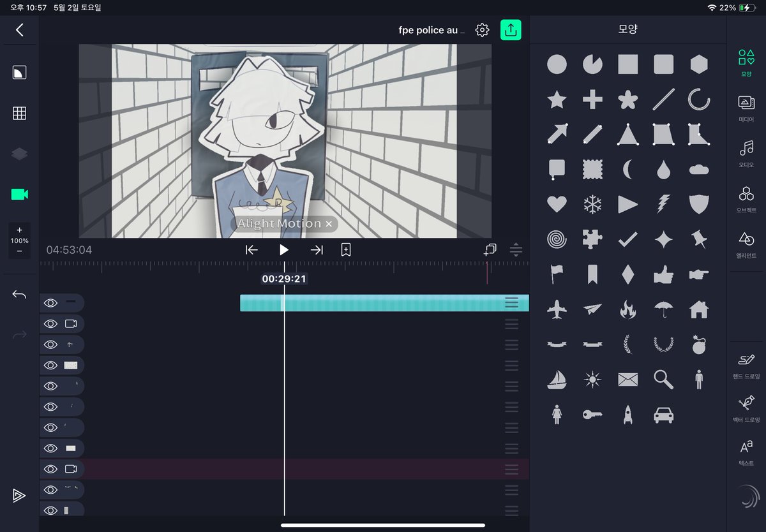The image size is (766, 532).
Task: Jump to previous keyframe or clip start
Action: [x=252, y=250]
